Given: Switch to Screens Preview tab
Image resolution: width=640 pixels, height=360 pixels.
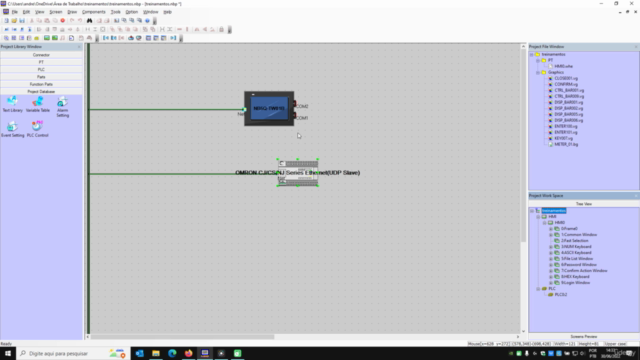Looking at the screenshot, I should click(584, 337).
